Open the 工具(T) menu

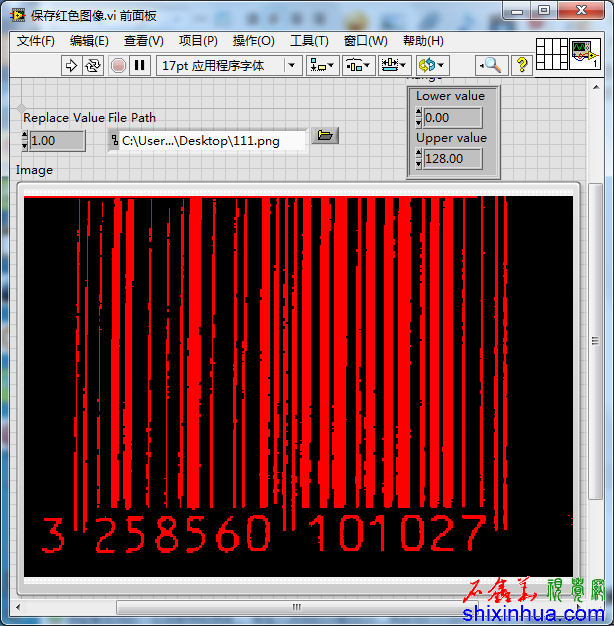[309, 41]
